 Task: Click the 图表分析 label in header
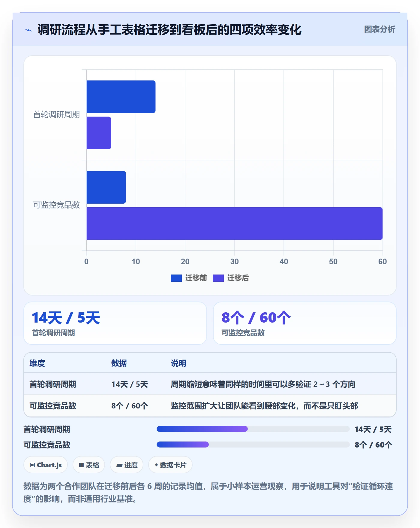pos(379,29)
